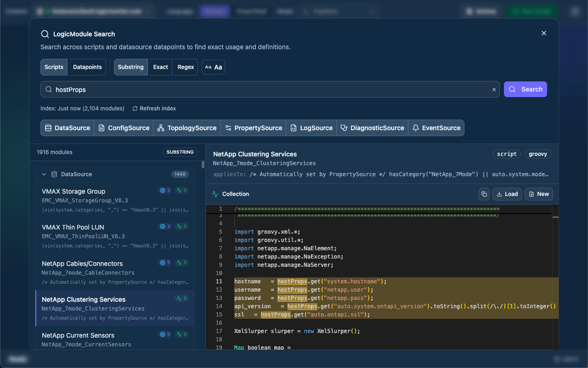
Task: Filter by DiagnosticSource module type
Action: pyautogui.click(x=373, y=128)
